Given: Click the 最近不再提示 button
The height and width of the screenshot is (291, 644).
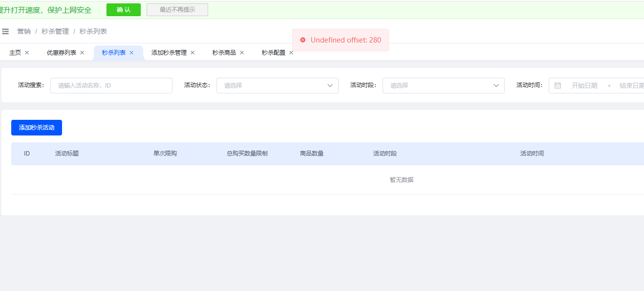Looking at the screenshot, I should click(177, 10).
